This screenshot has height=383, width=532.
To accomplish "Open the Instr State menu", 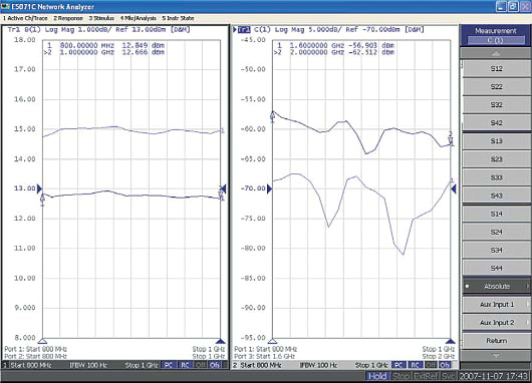I will click(x=178, y=18).
